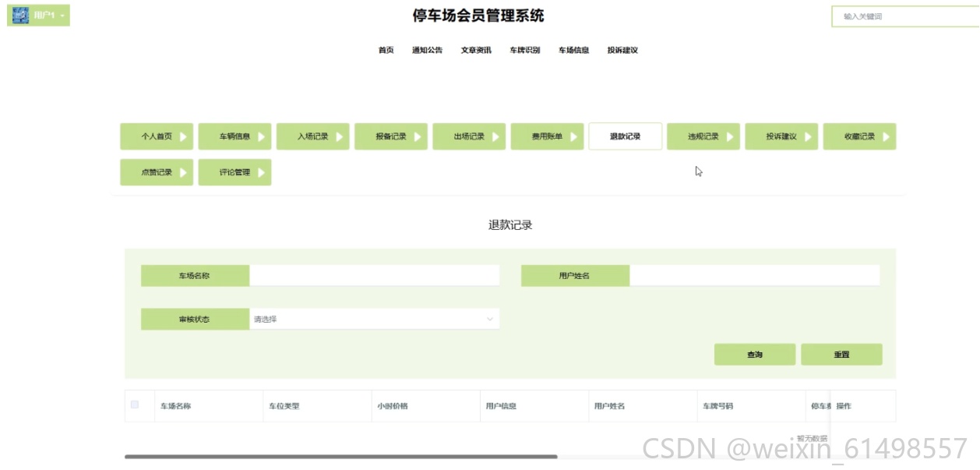Image resolution: width=980 pixels, height=470 pixels.
Task: Switch to the 出场记录 tab
Action: click(469, 136)
